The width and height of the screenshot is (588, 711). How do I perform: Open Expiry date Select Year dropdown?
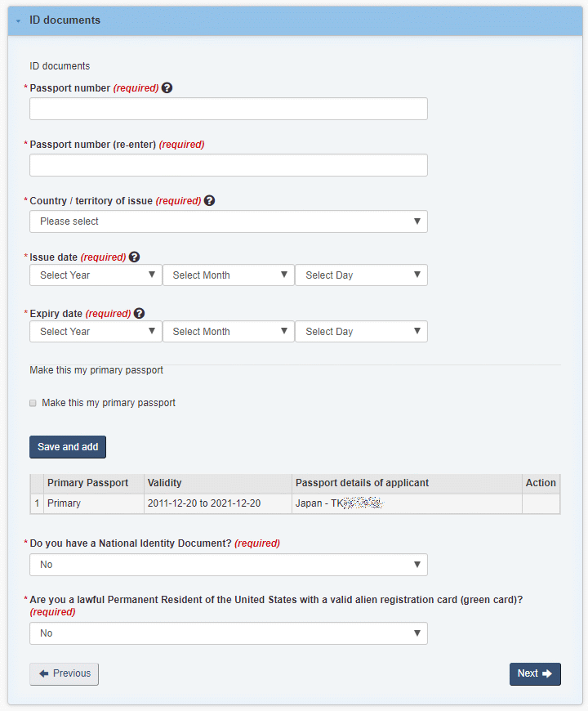click(96, 332)
